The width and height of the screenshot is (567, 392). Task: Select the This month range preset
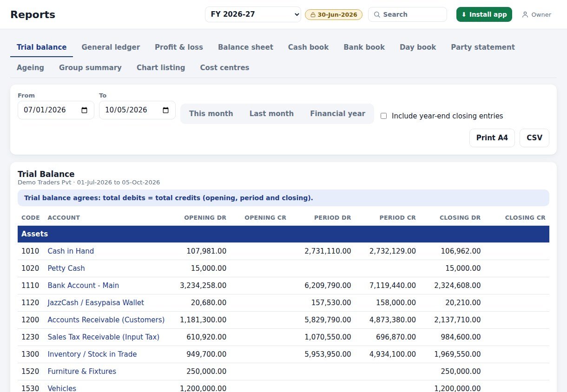(211, 114)
